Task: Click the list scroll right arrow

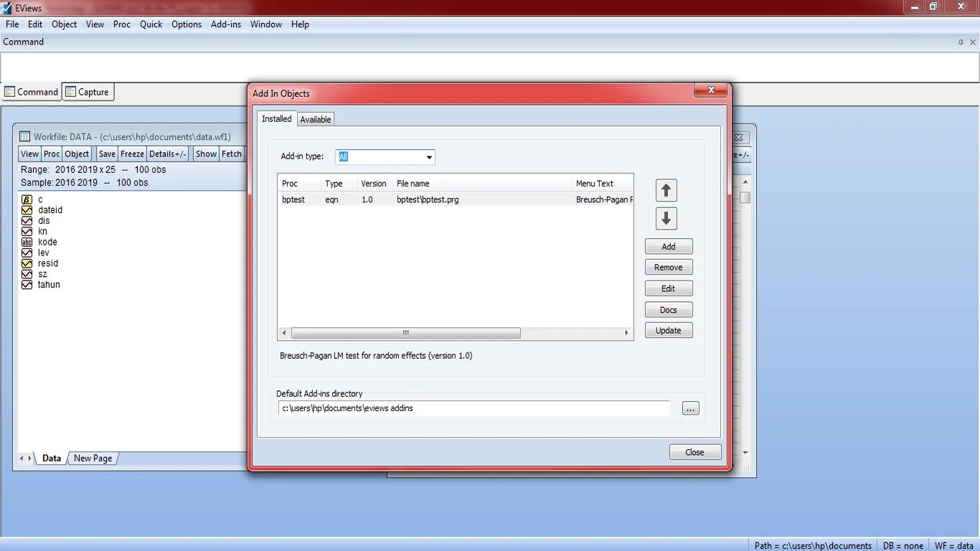Action: tap(626, 333)
